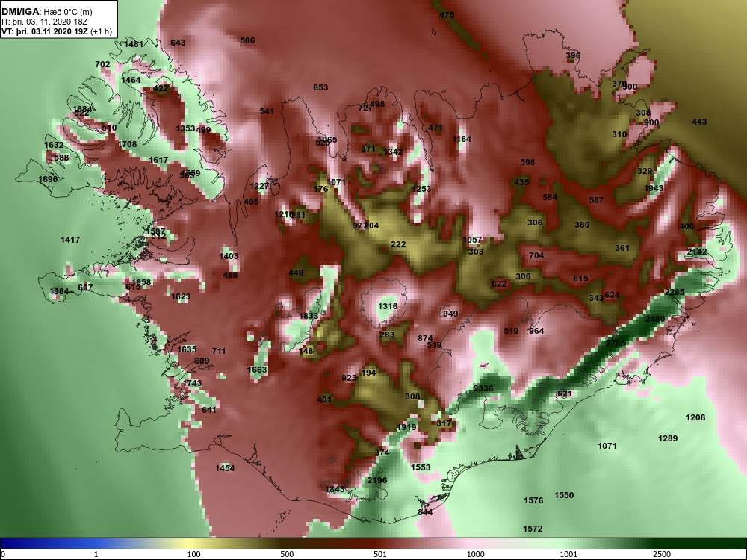The image size is (747, 560).
Task: Select the map value '653'
Action: 320,87
